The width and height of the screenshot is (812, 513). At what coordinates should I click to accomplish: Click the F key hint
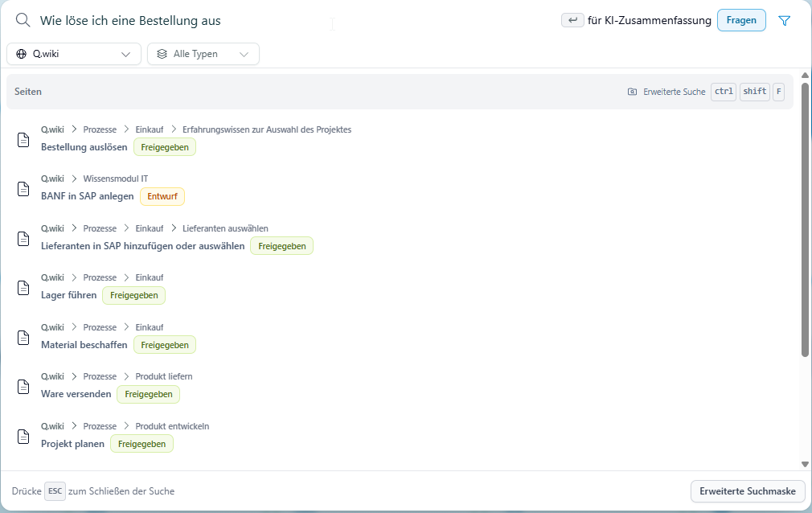click(778, 92)
